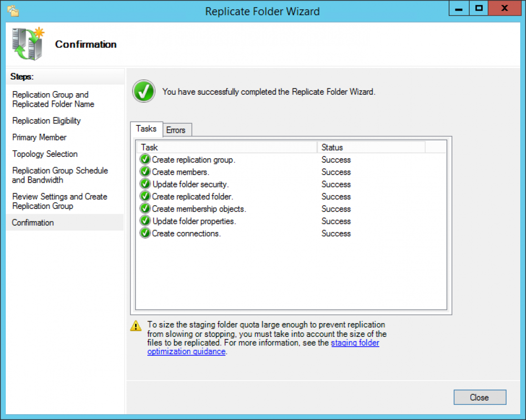The image size is (526, 420).
Task: Click green check beside Create connections
Action: (145, 234)
